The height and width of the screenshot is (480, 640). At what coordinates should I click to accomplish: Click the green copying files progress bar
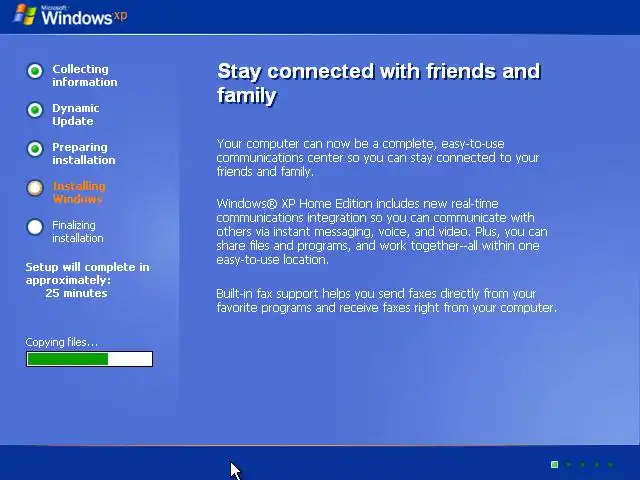pos(89,359)
